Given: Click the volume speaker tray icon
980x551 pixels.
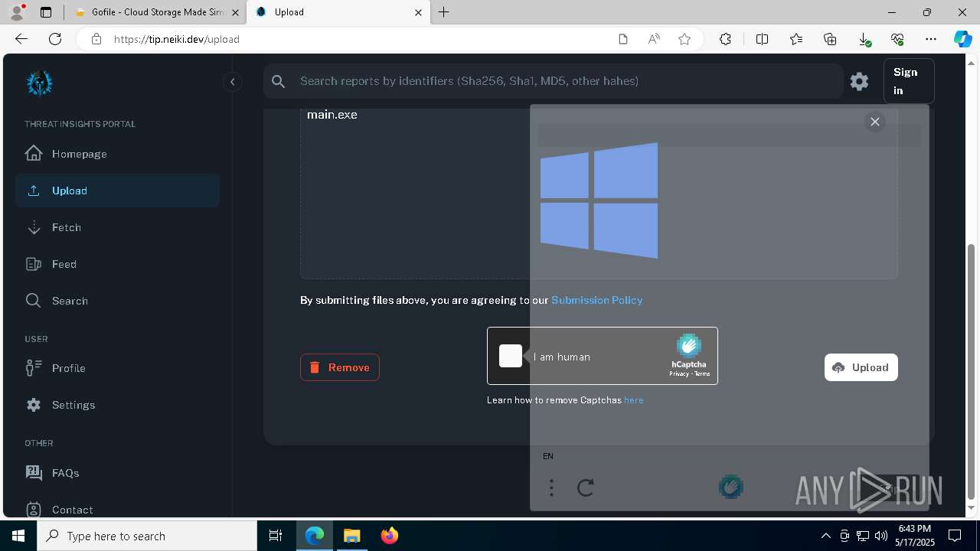Looking at the screenshot, I should click(x=880, y=536).
